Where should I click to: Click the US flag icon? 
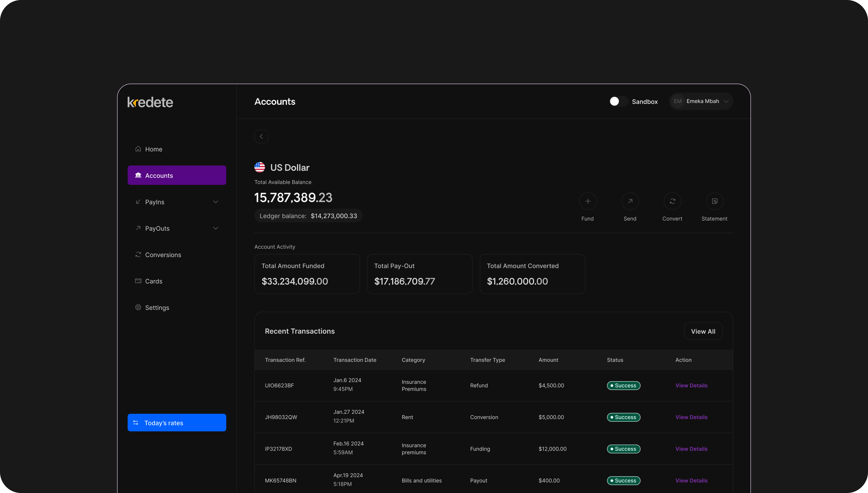260,167
